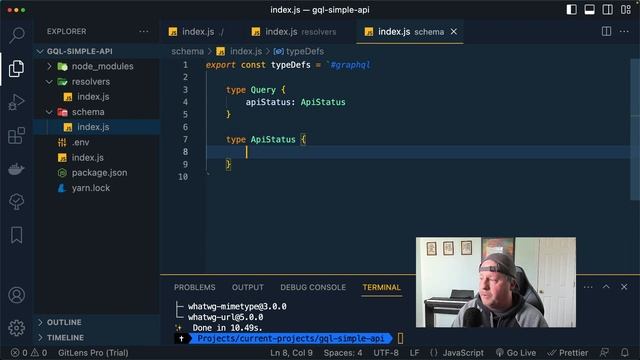This screenshot has height=360, width=640.
Task: Open the Bookmarks view
Action: tap(17, 235)
